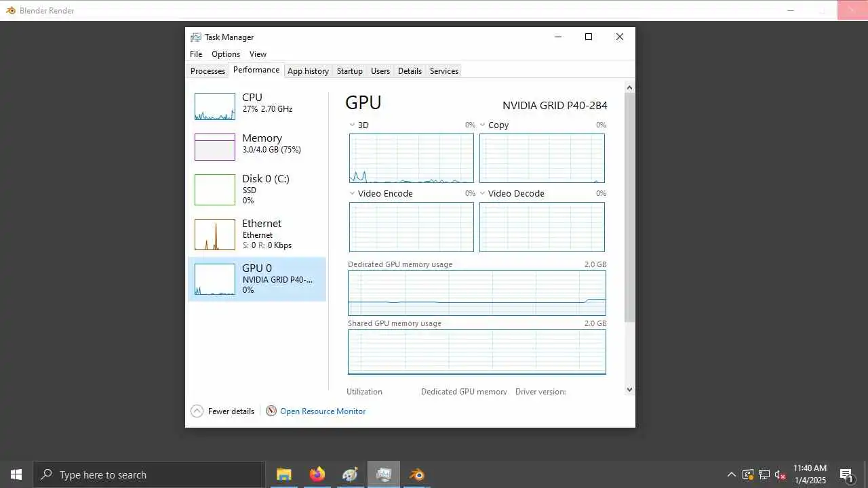Click Fewer details button

point(222,411)
